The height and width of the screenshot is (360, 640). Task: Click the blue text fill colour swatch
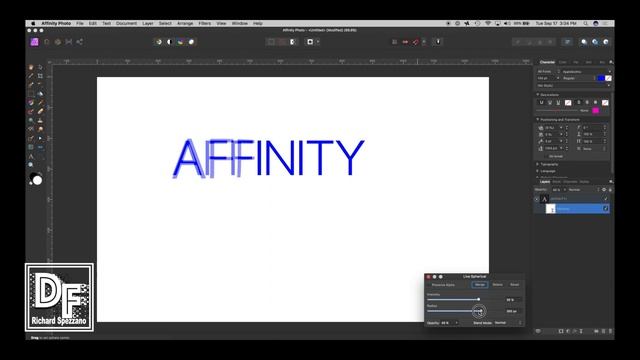pos(601,78)
